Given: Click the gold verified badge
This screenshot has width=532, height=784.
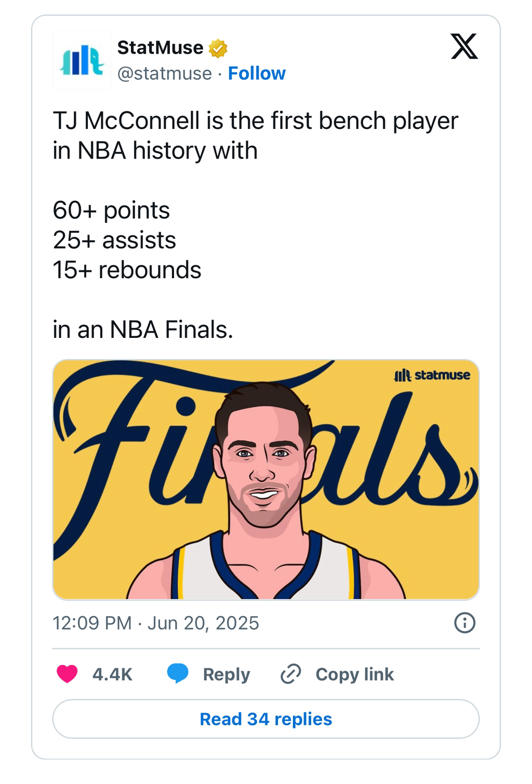Looking at the screenshot, I should (218, 48).
